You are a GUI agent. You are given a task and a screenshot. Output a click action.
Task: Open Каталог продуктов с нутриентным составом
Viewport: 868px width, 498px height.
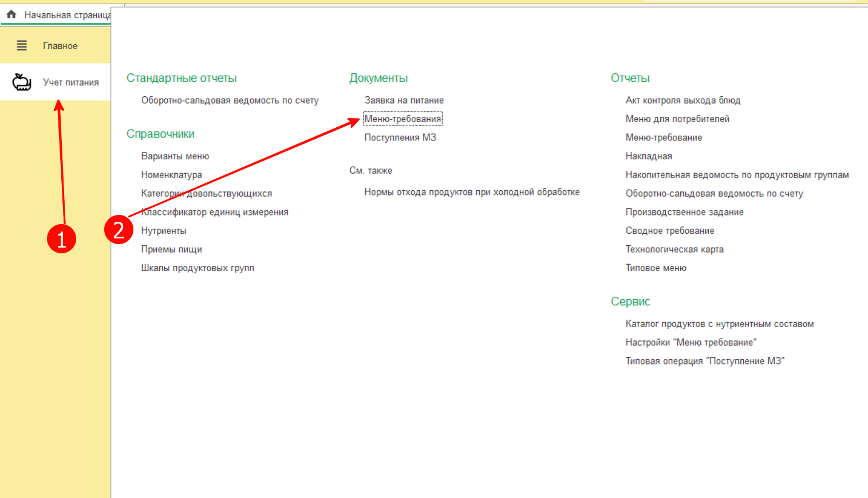tap(720, 324)
